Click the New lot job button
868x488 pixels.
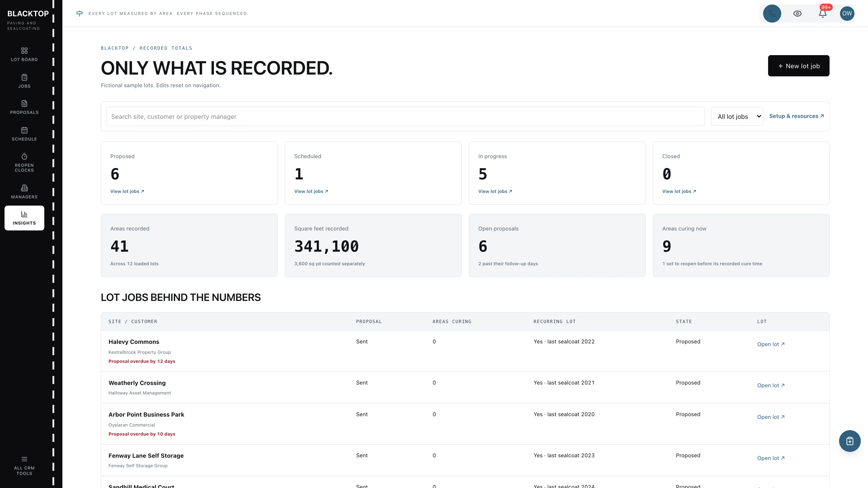click(x=799, y=66)
